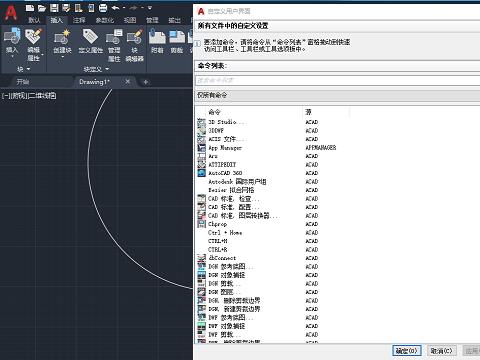Click the AutoCAD 360 blue icon in list
The image size is (480, 360).
coord(201,173)
